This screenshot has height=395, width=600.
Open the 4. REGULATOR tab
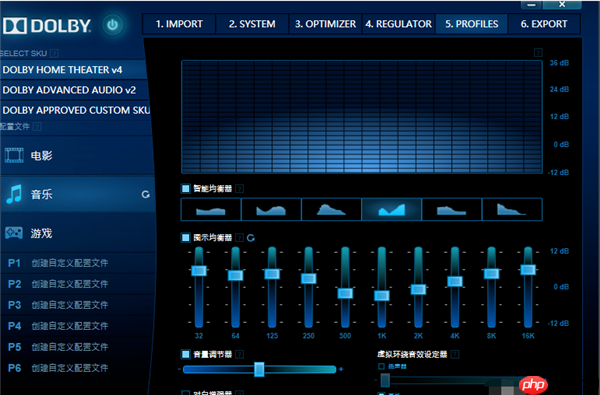398,24
